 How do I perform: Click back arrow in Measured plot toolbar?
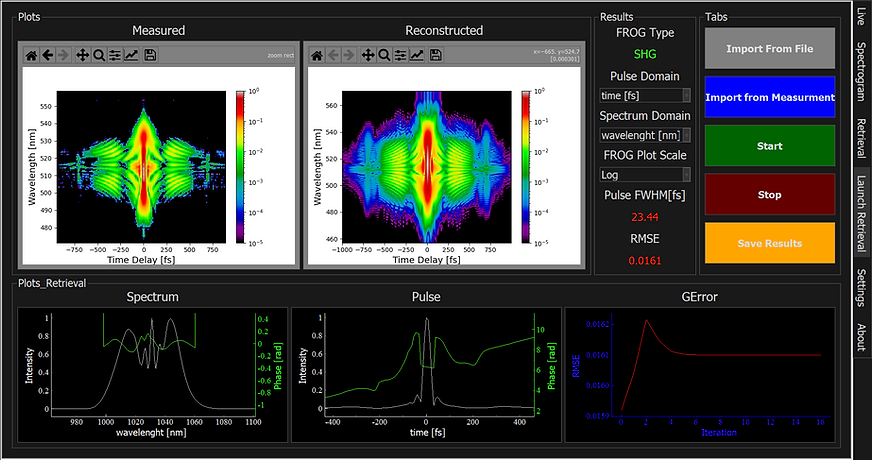pyautogui.click(x=48, y=56)
